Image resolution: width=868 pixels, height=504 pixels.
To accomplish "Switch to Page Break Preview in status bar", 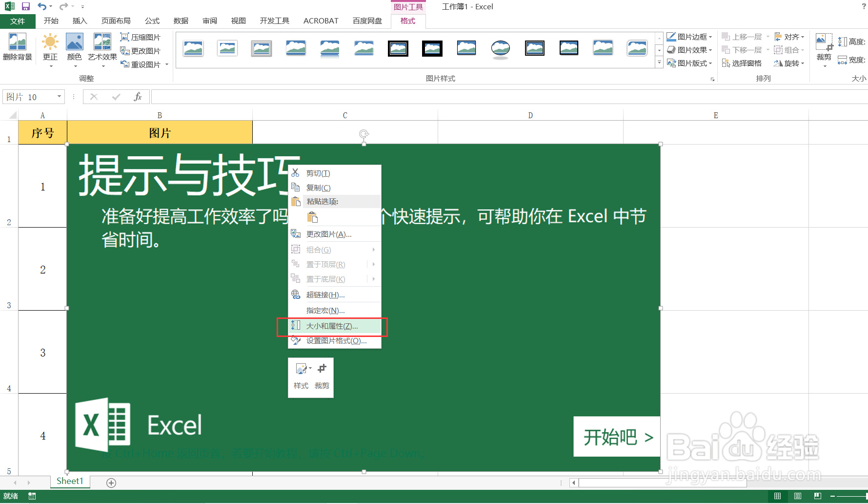I will point(818,496).
